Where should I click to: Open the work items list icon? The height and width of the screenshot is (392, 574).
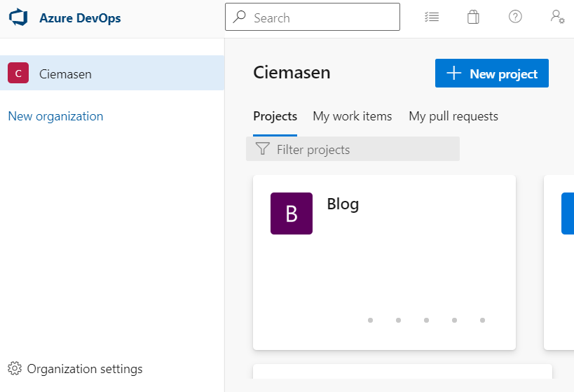coord(432,17)
